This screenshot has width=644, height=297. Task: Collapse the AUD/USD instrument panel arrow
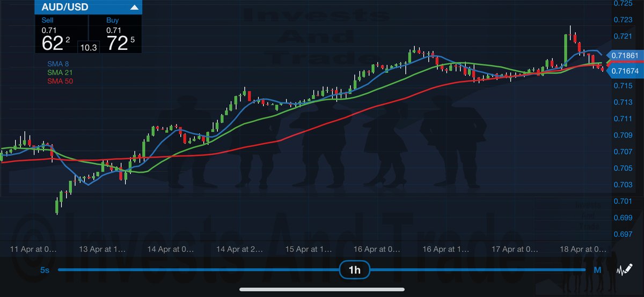134,8
